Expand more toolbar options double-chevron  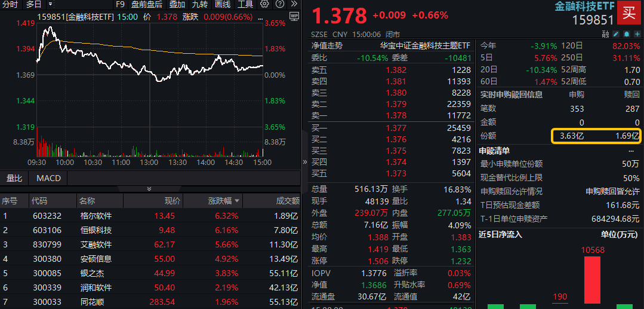[x=294, y=5]
